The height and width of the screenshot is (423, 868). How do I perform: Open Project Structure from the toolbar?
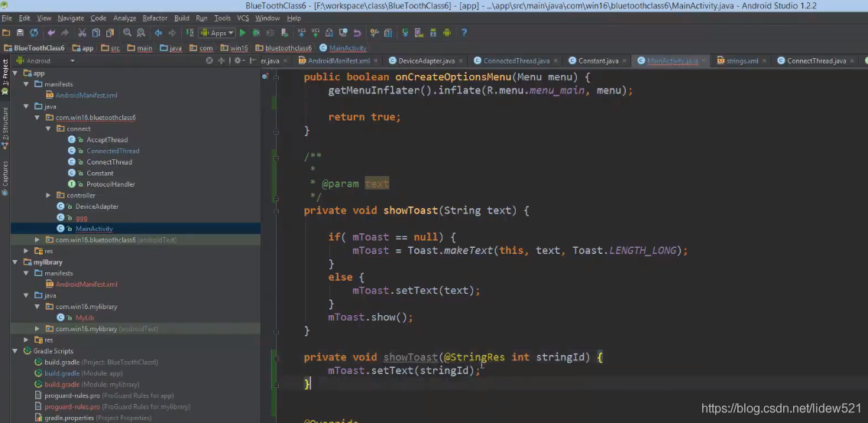387,33
